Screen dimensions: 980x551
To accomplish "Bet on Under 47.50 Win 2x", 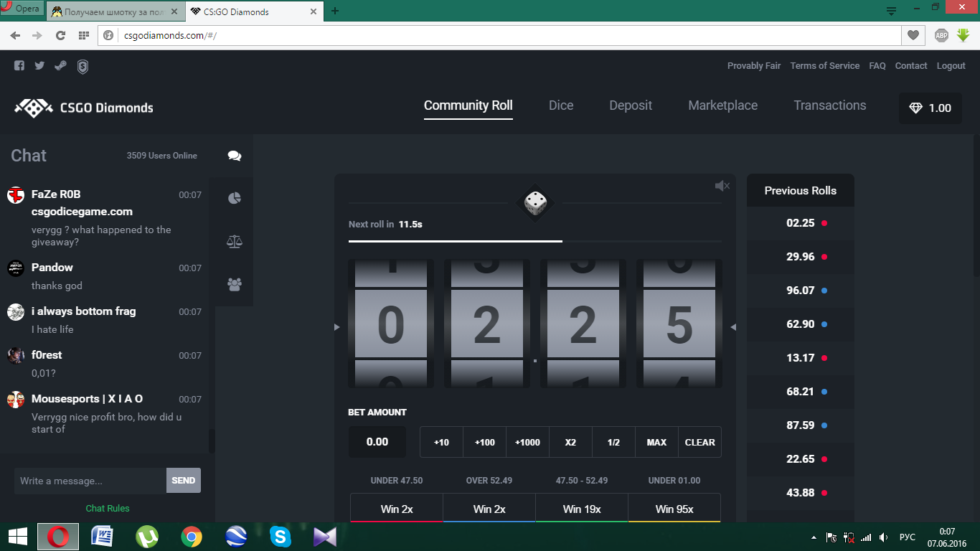I will click(397, 508).
